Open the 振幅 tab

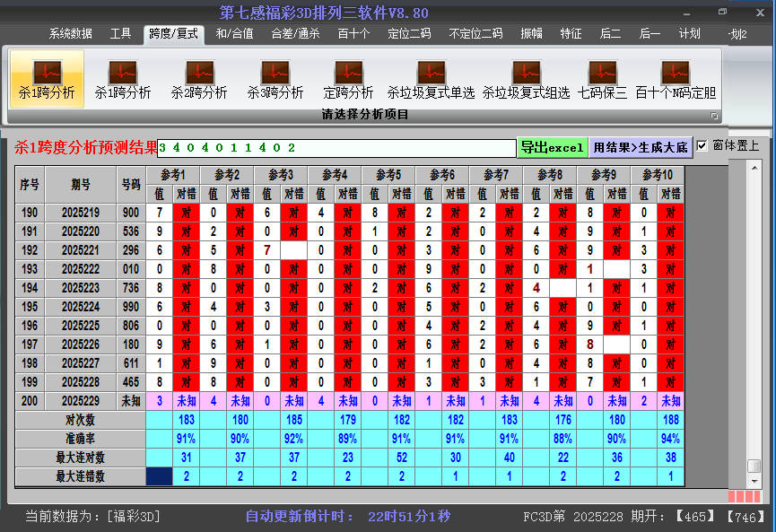pyautogui.click(x=532, y=34)
